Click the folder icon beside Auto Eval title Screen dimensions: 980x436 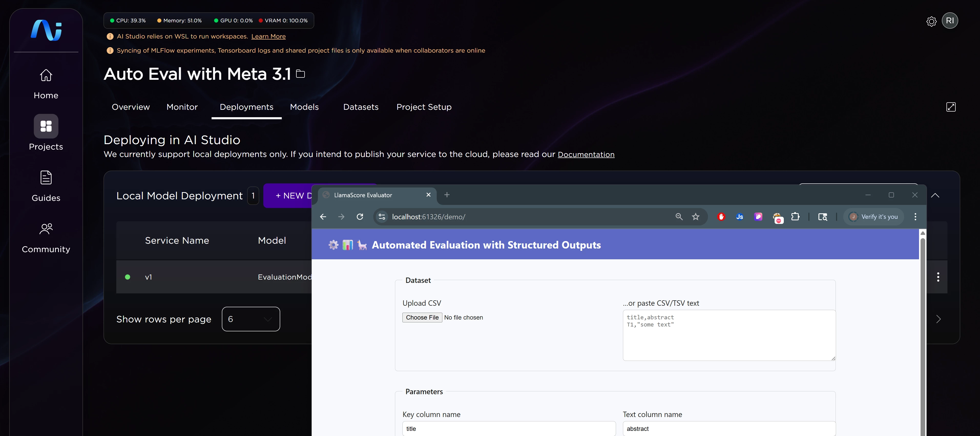(300, 74)
